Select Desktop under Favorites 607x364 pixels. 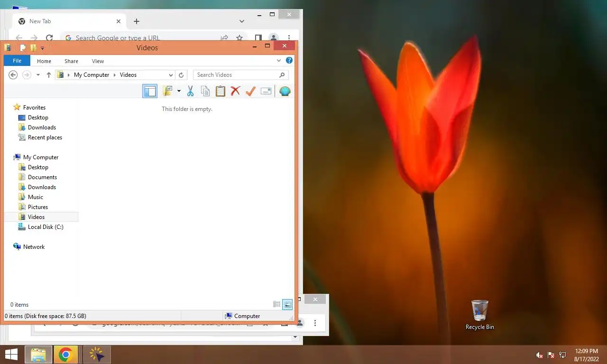click(38, 118)
